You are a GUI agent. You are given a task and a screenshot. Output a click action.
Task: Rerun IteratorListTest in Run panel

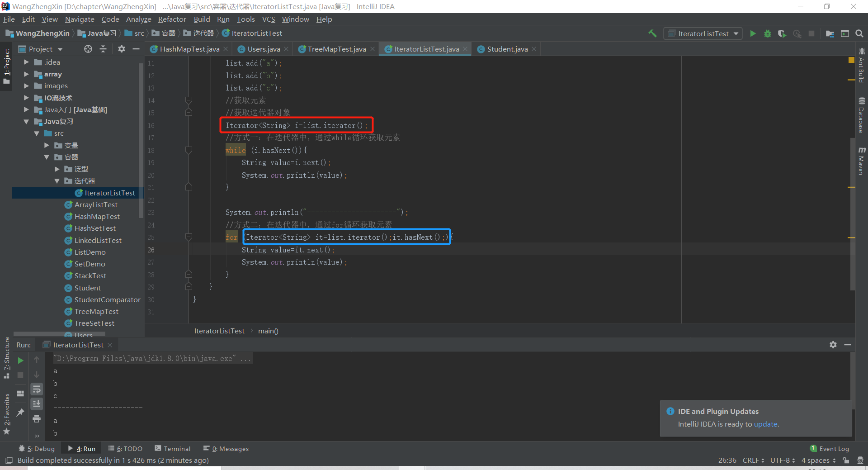click(x=20, y=361)
